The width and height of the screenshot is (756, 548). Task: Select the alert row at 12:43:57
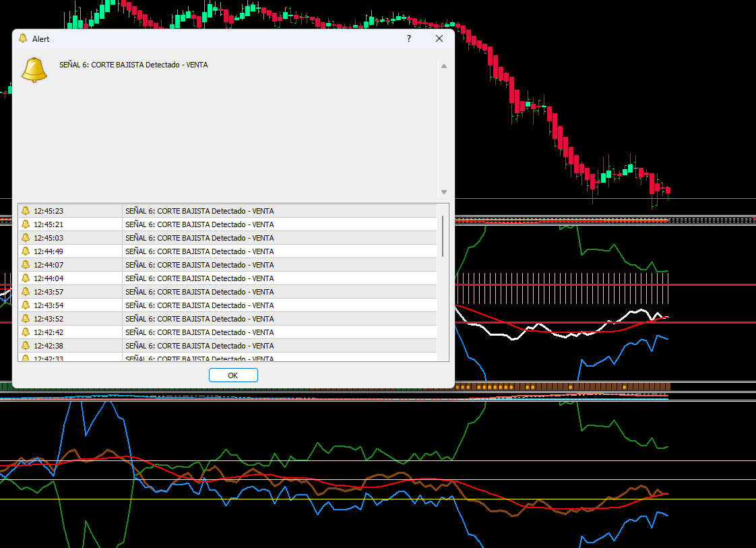tap(228, 292)
